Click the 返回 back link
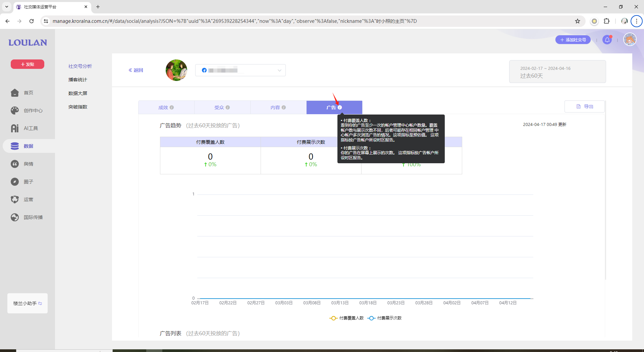 pyautogui.click(x=136, y=70)
